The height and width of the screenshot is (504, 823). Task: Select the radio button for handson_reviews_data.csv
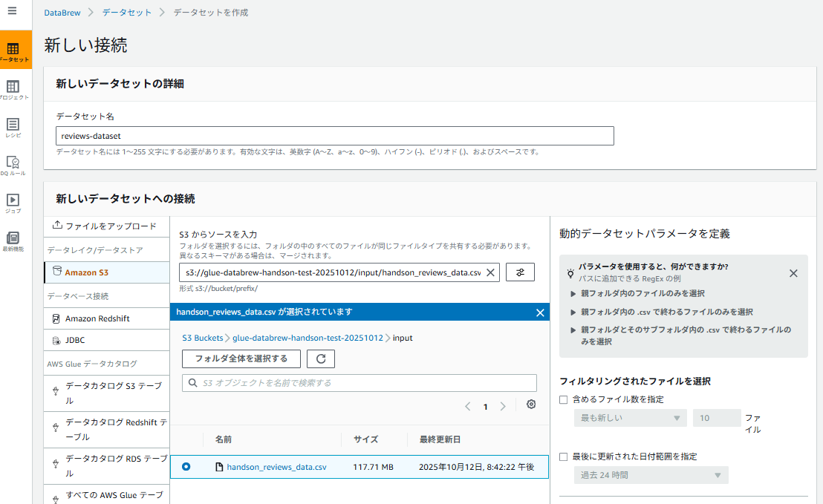pyautogui.click(x=186, y=467)
